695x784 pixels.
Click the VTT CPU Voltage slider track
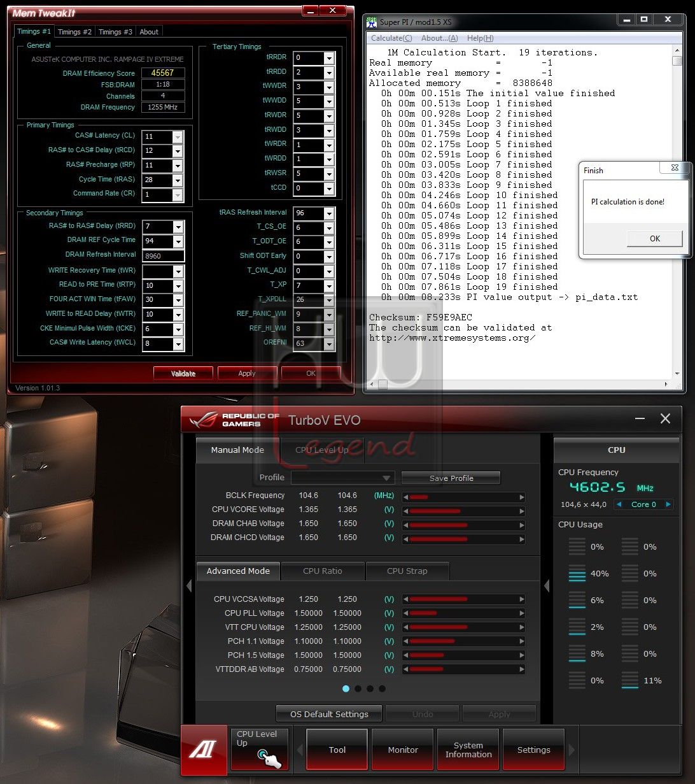click(x=464, y=627)
